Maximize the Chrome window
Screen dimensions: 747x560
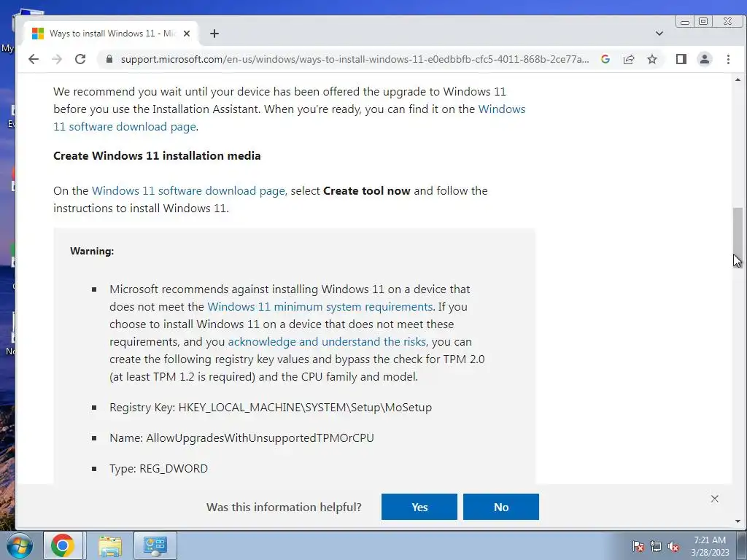click(x=703, y=21)
